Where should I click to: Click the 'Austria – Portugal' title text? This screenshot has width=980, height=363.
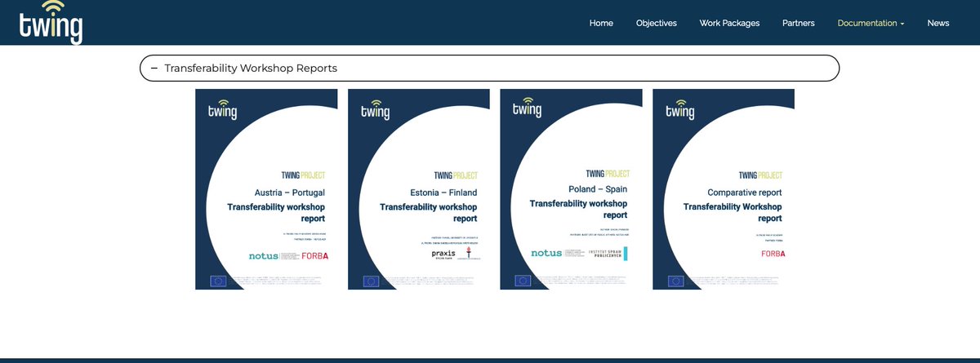[x=290, y=193]
